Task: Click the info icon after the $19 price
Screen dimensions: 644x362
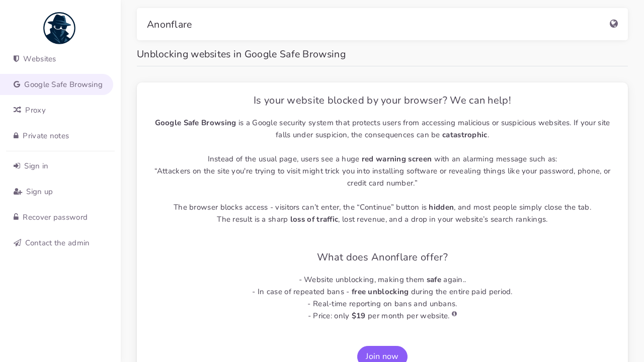Action: 454,313
